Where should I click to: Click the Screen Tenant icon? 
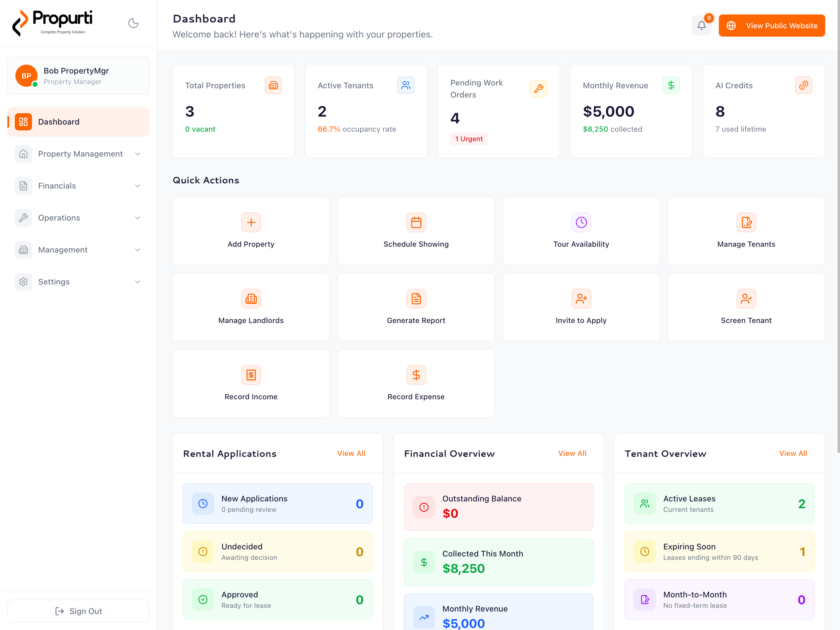point(746,299)
